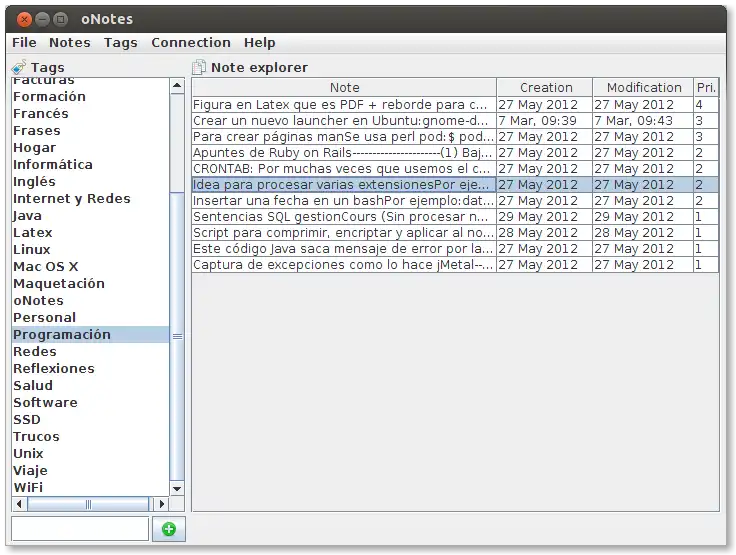Select the Hogar tag
This screenshot has height=555, width=736.
pos(90,147)
